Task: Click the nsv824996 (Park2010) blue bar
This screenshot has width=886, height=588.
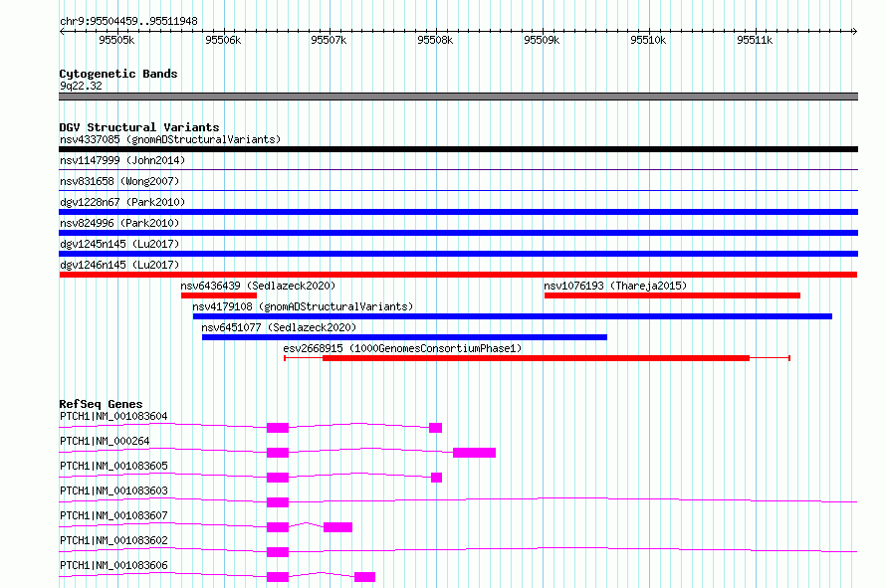Action: coord(458,233)
